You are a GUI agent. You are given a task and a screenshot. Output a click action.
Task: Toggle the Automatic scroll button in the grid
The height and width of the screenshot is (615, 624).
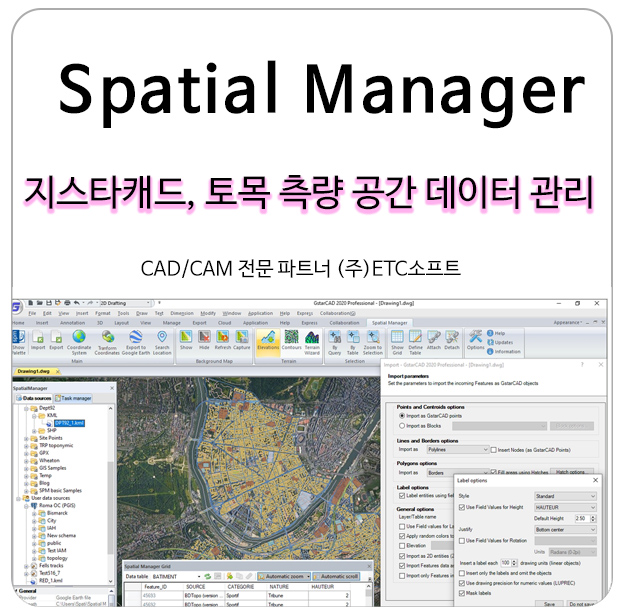click(x=336, y=576)
